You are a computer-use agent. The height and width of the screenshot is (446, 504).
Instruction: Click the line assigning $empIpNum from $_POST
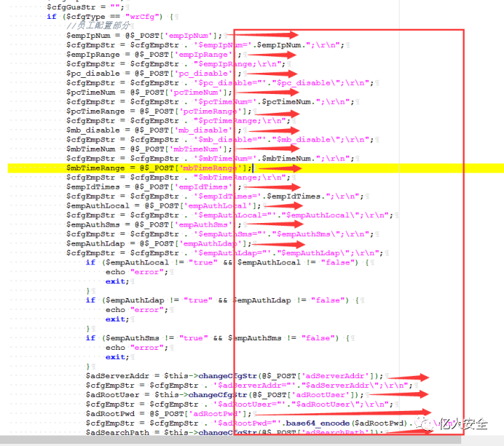coord(144,36)
